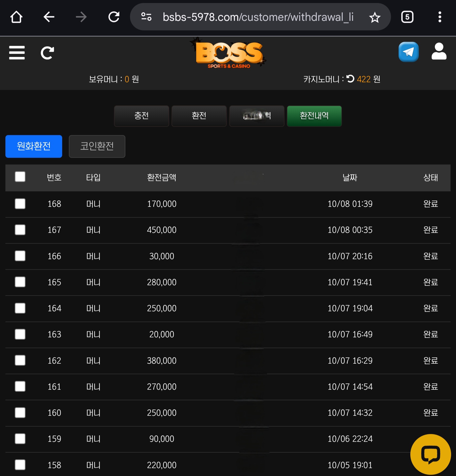
Task: Click the site refresh icon beside hamburger menu
Action: (47, 53)
